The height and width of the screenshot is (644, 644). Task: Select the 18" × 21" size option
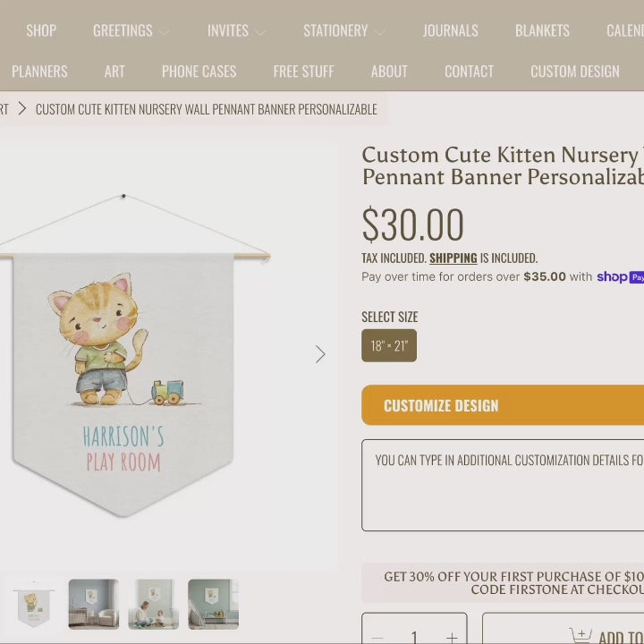click(x=389, y=345)
